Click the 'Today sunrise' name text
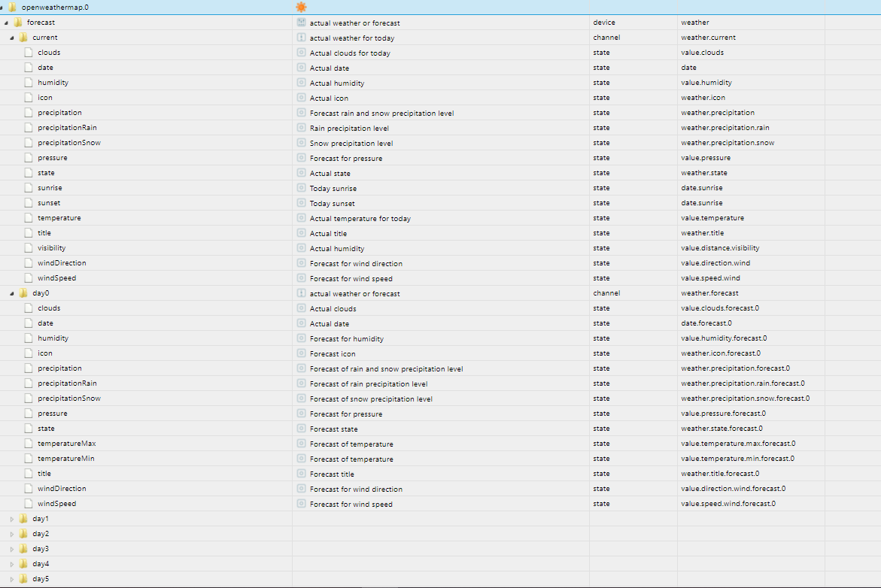881x588 pixels. (333, 188)
